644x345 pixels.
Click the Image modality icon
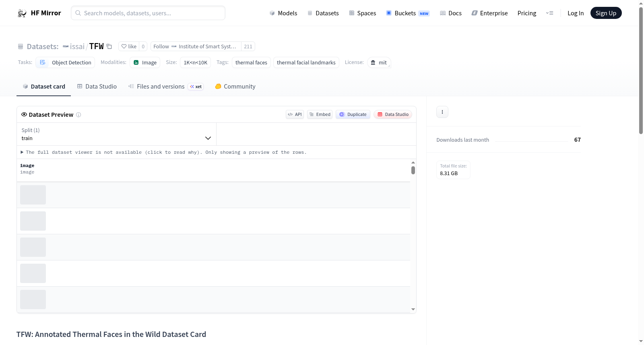point(136,62)
